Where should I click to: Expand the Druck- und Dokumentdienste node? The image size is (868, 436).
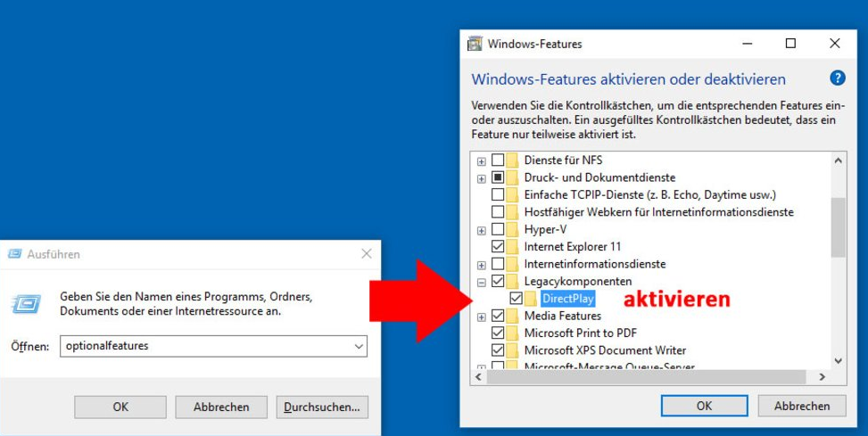(482, 178)
